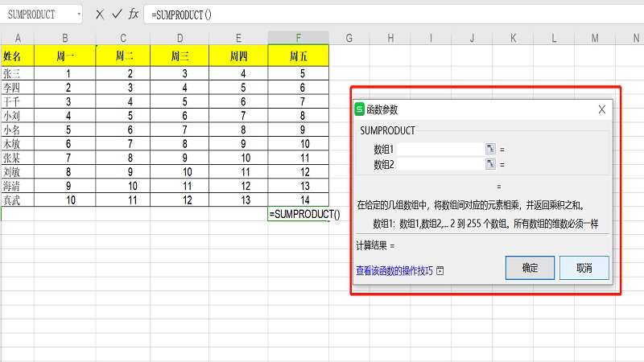Focus the 数组1 input field
The width and height of the screenshot is (644, 362).
[440, 149]
